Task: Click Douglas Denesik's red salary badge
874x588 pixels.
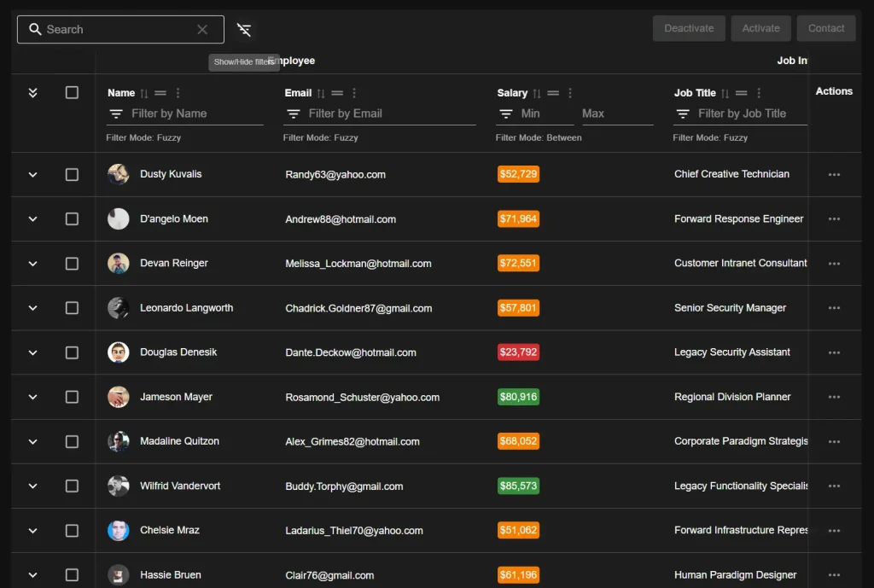Action: (x=518, y=352)
